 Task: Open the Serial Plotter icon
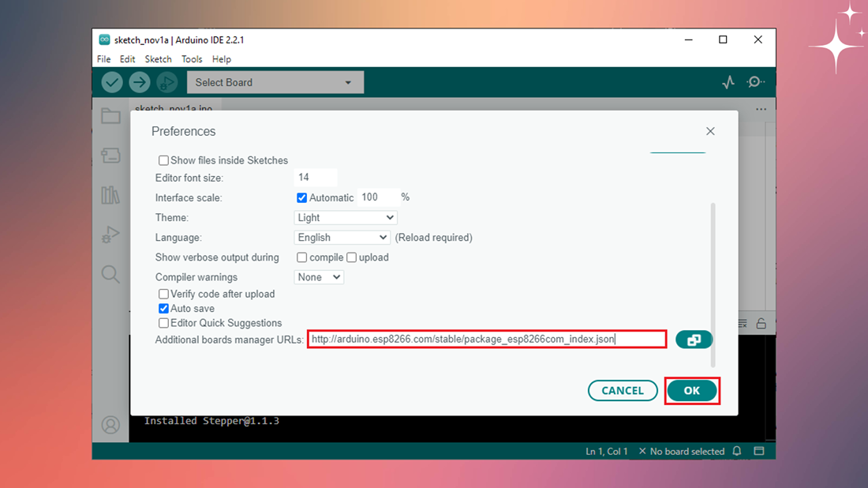728,82
